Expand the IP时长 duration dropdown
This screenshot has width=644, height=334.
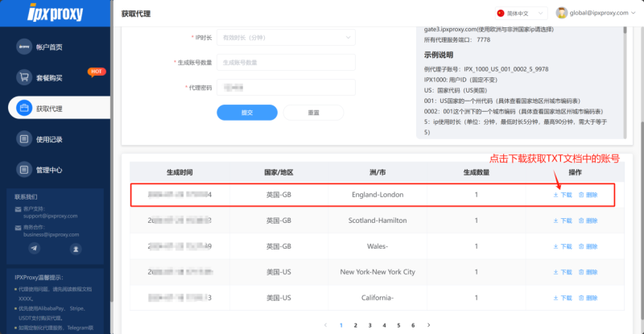click(287, 37)
